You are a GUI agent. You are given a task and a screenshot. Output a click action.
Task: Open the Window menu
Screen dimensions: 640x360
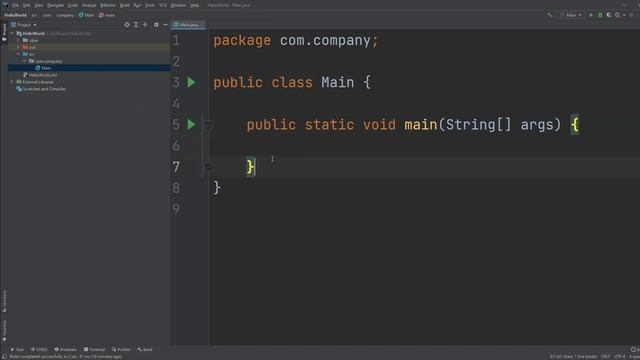point(178,5)
